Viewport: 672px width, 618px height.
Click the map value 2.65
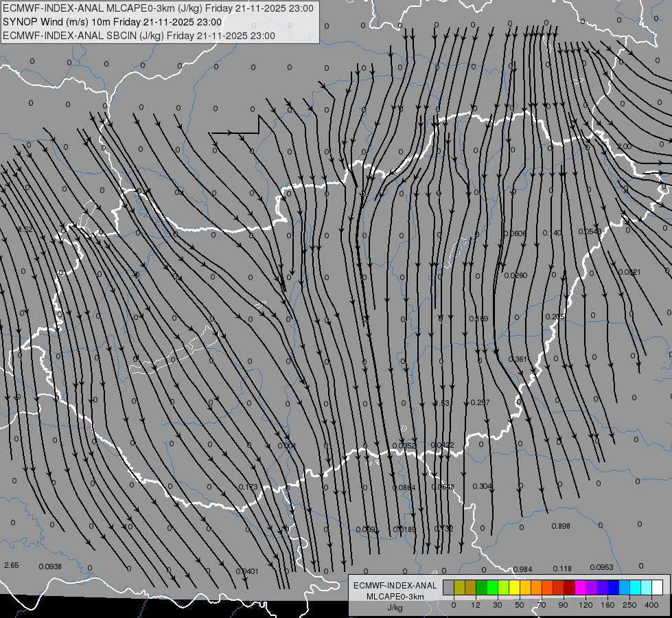(x=12, y=565)
